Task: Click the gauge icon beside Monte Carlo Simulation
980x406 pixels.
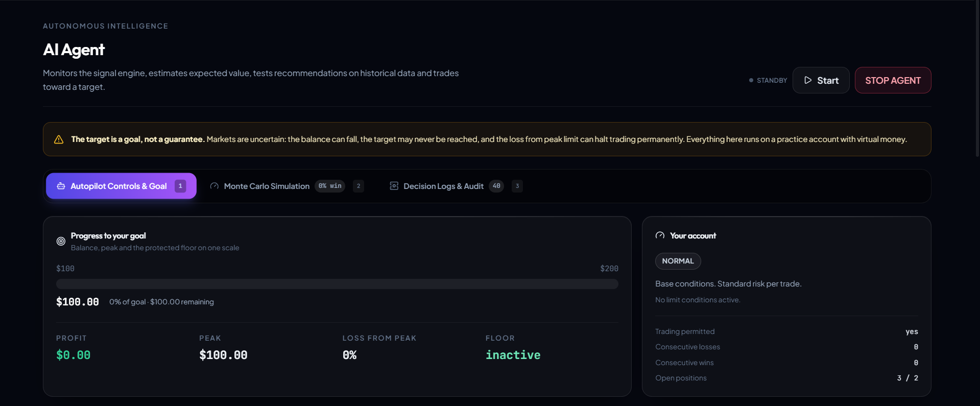Action: 214,186
